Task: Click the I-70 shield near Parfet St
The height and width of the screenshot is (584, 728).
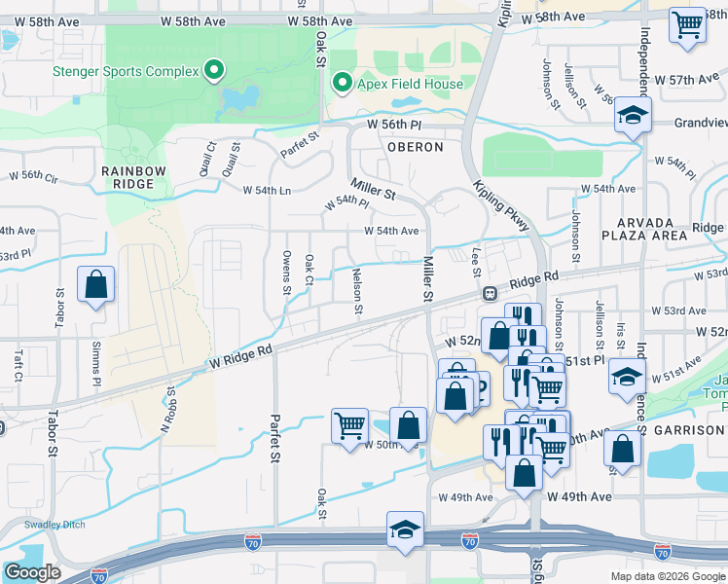Action: point(253,542)
